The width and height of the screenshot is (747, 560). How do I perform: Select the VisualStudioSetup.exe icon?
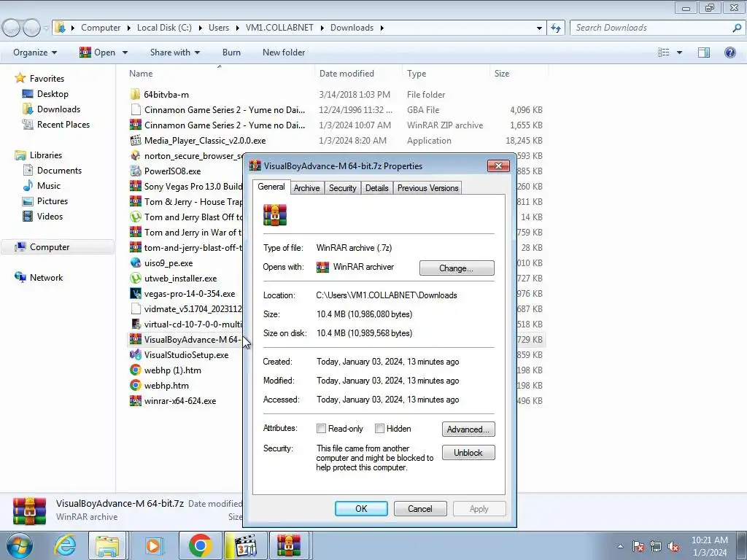(135, 355)
